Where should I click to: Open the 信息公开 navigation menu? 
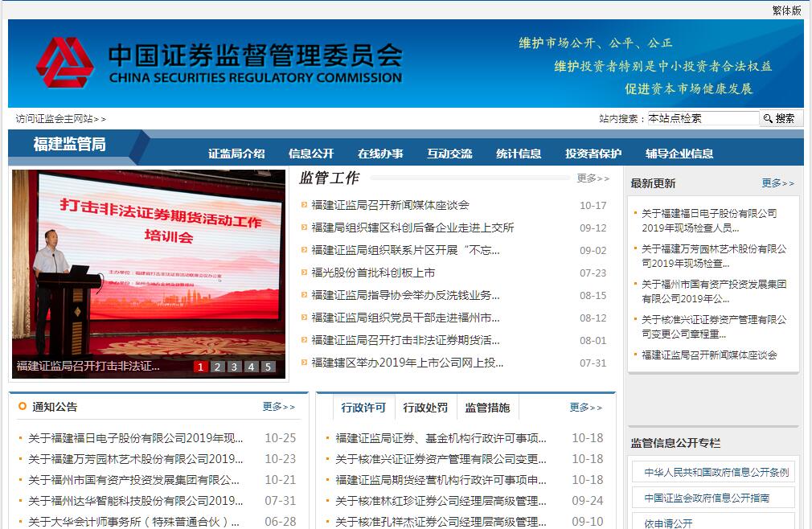click(311, 154)
